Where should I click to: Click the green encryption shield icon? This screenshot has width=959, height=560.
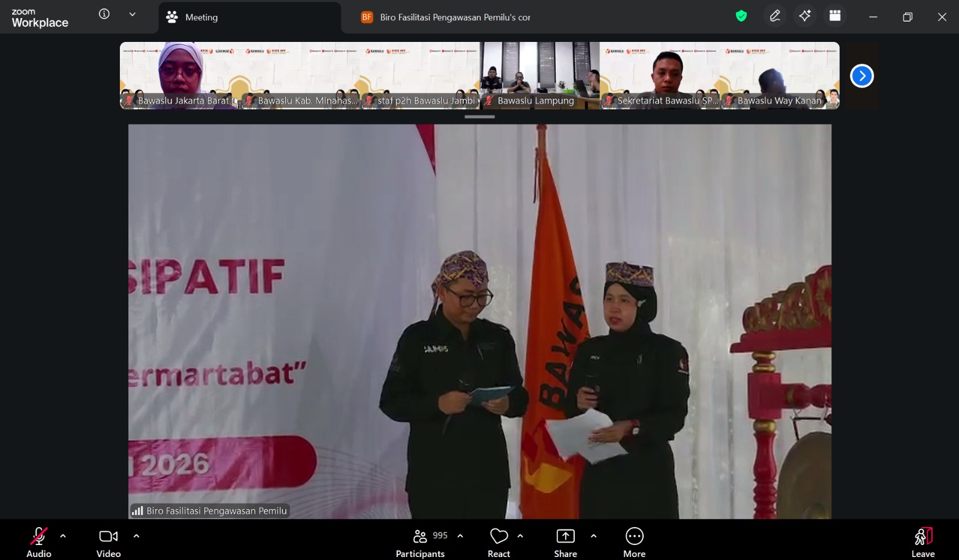tap(741, 16)
